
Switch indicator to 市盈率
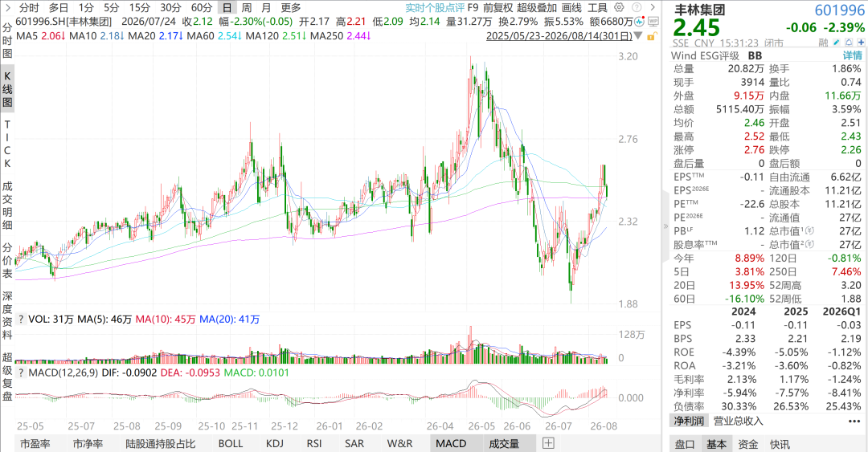[35, 443]
